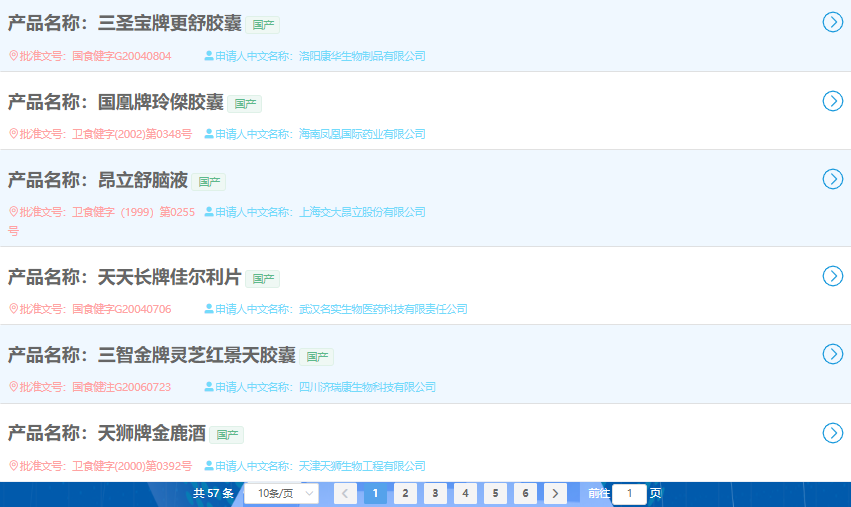This screenshot has width=851, height=507.
Task: Open details arrow for 三智金牌灵芝红景天胶囊
Action: 833,354
